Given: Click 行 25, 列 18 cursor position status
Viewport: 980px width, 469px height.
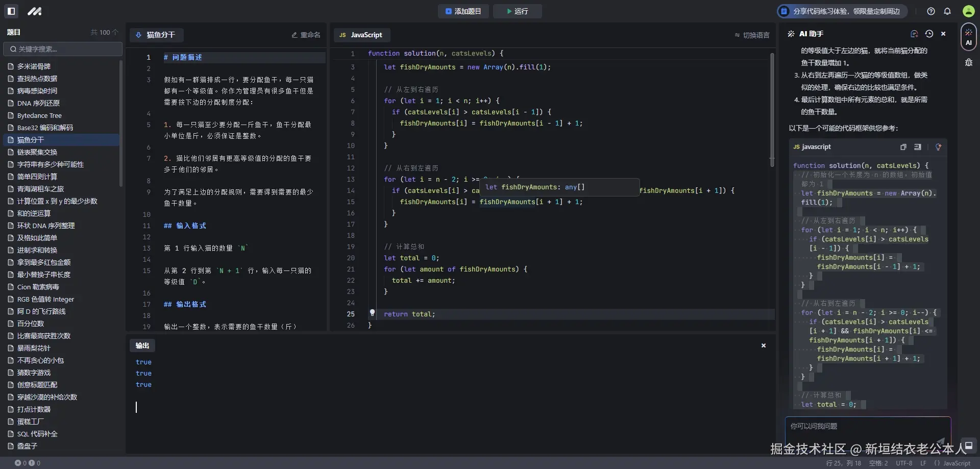Looking at the screenshot, I should 843,463.
